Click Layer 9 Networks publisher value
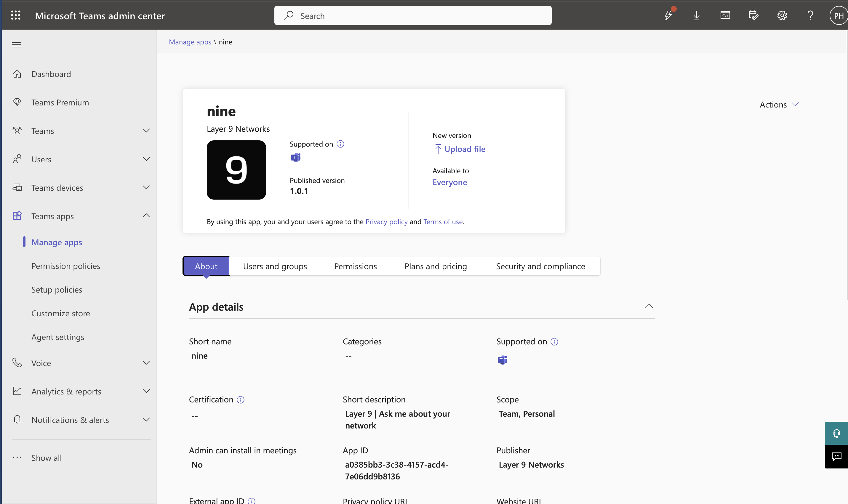 tap(531, 464)
